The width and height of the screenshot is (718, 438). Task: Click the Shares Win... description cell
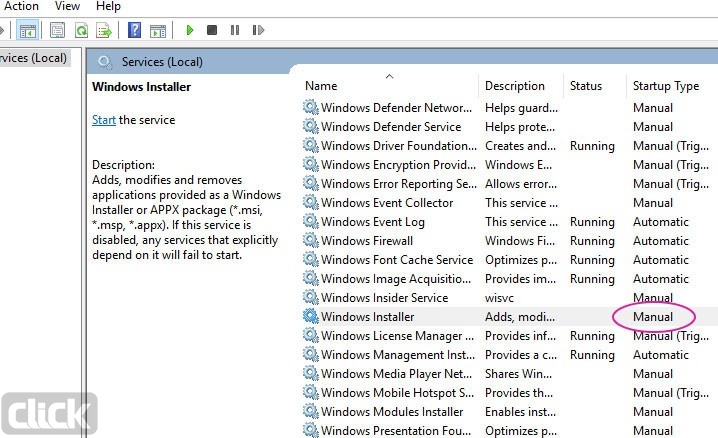(x=518, y=374)
